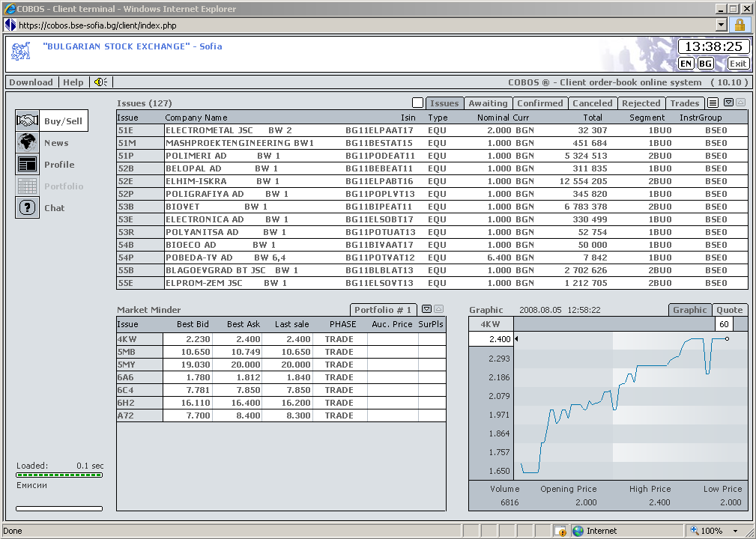Switch the language to BG
The width and height of the screenshot is (756, 539).
pyautogui.click(x=705, y=64)
